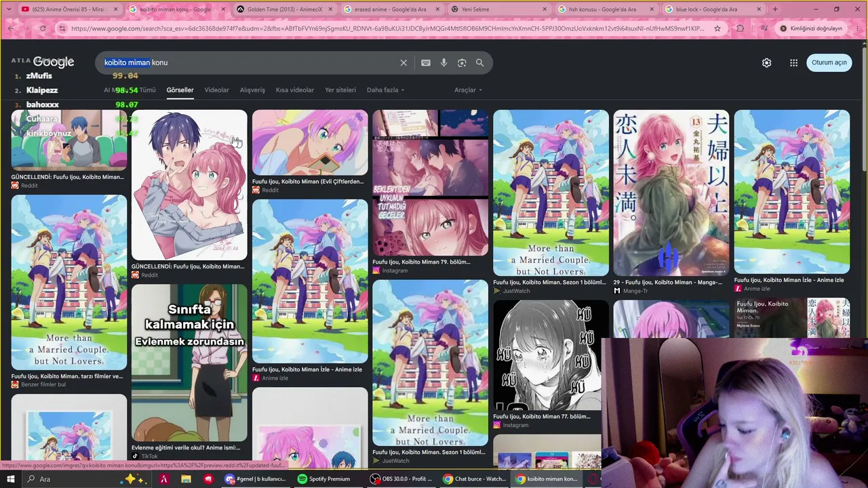Switch to the 'Videolar' tab
This screenshot has height=488, width=868.
point(217,90)
